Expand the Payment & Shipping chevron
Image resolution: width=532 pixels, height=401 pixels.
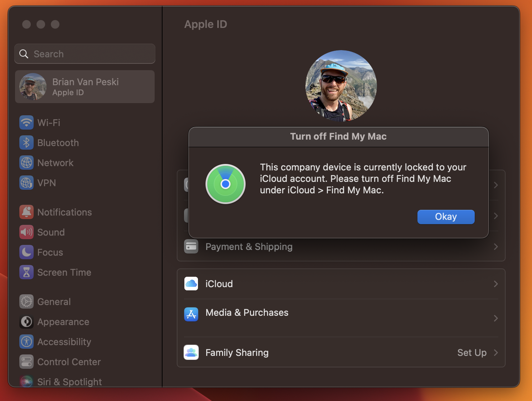(496, 247)
